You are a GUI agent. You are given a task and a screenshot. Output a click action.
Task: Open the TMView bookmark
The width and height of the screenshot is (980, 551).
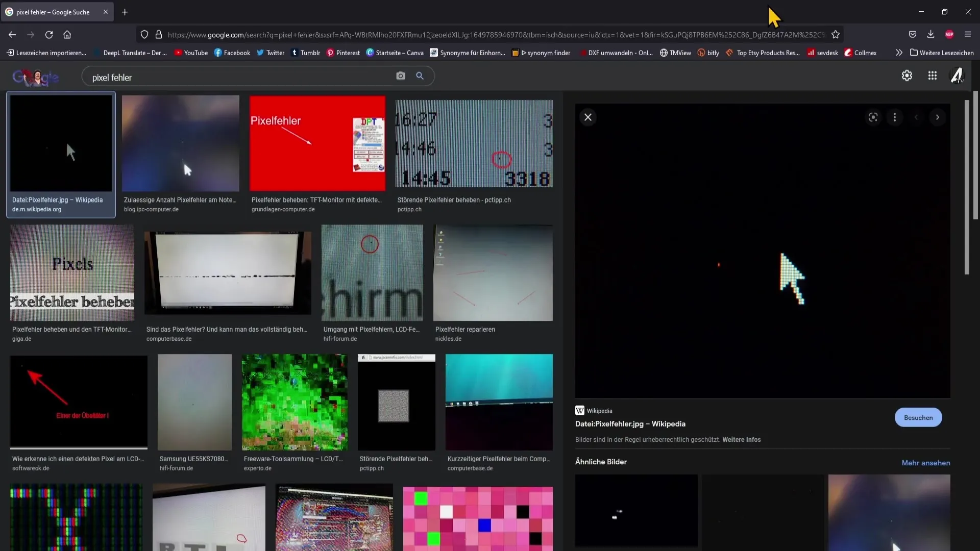(675, 53)
